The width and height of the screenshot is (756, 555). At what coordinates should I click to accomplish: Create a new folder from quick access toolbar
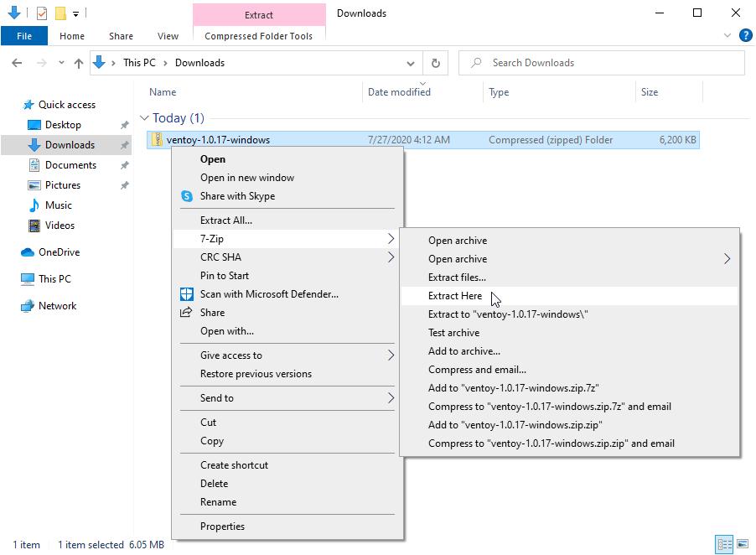[59, 12]
